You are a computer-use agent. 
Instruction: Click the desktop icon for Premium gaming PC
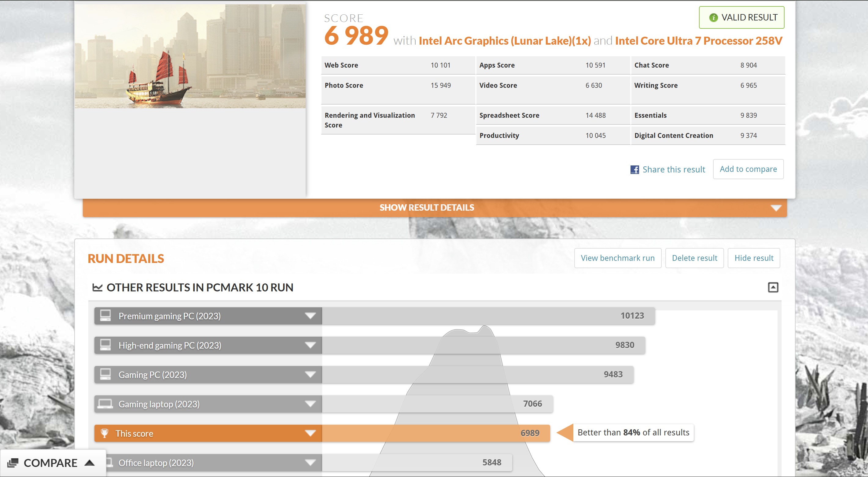tap(105, 316)
